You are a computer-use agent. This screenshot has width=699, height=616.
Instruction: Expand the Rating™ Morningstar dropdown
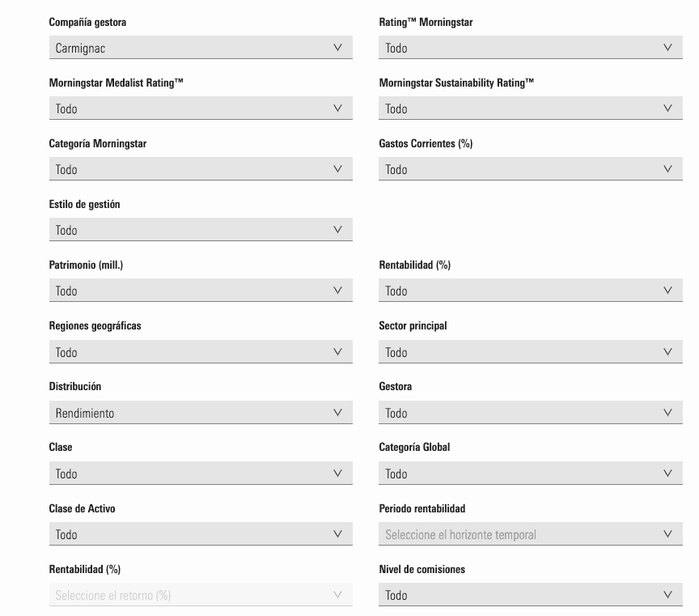pyautogui.click(x=531, y=47)
